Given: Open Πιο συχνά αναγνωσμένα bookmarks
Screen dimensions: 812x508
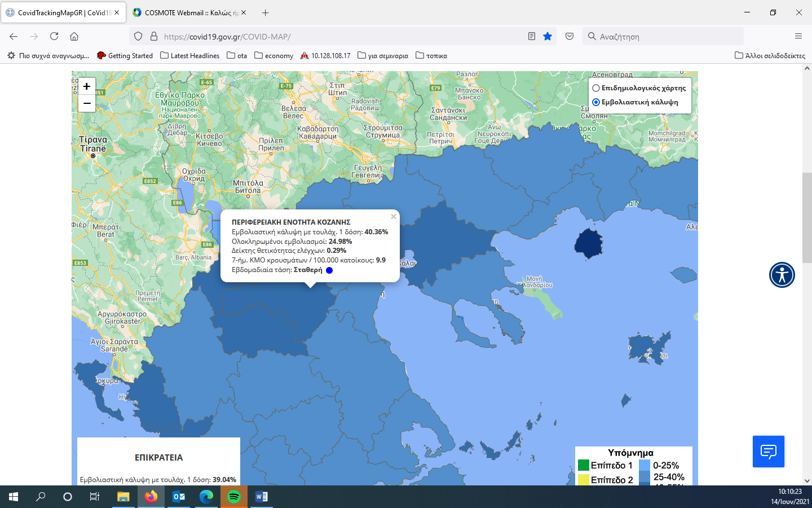Looking at the screenshot, I should [x=48, y=55].
